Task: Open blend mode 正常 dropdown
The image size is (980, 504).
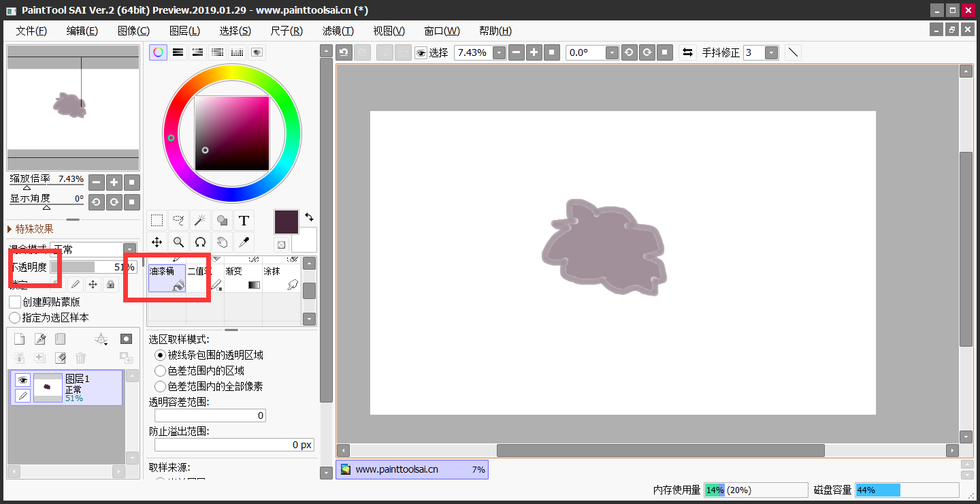Action: tap(129, 250)
